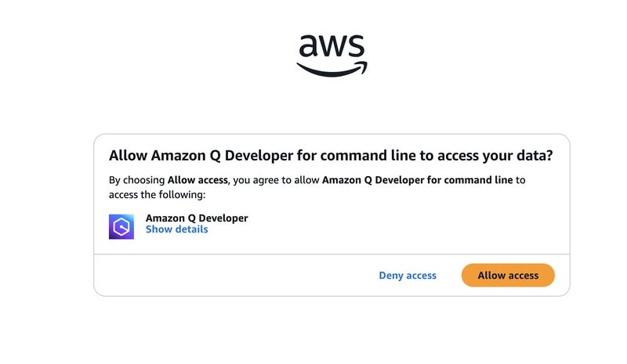Image resolution: width=627 pixels, height=364 pixels.
Task: Choose Deny access
Action: coord(408,276)
